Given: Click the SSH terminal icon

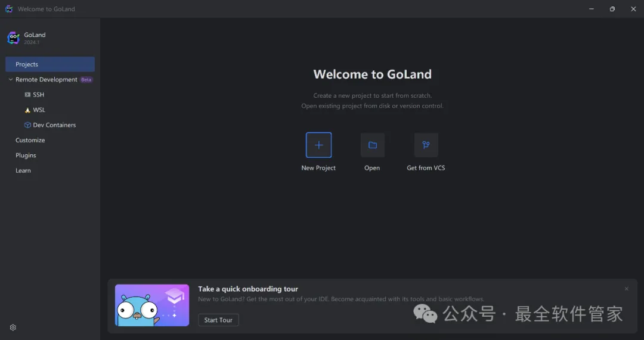Looking at the screenshot, I should [x=27, y=95].
